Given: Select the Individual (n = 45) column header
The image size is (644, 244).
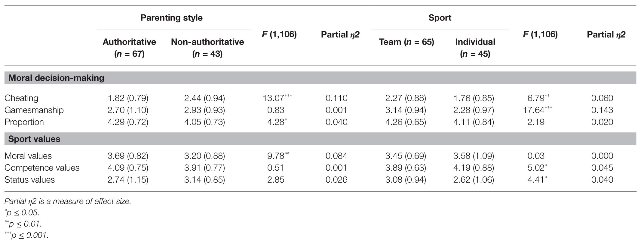Looking at the screenshot, I should (x=475, y=48).
